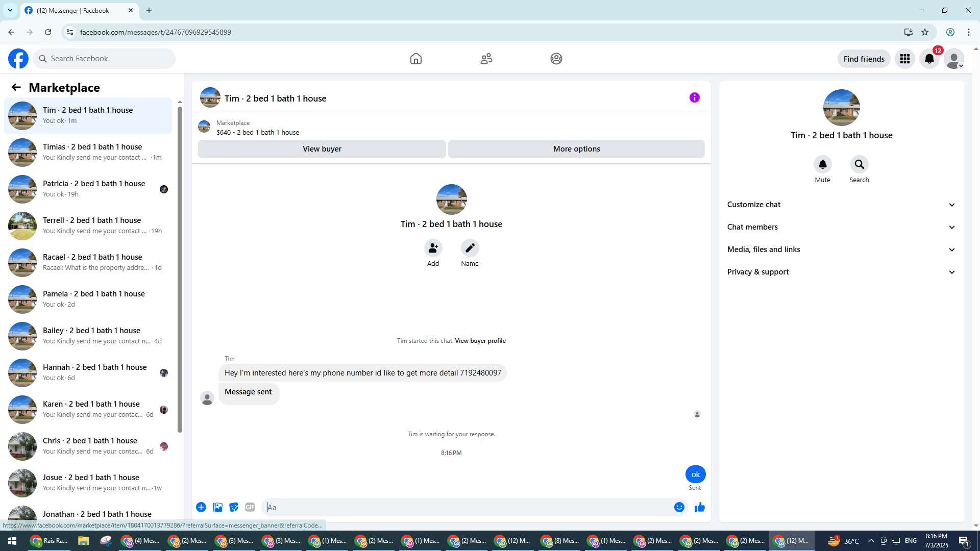The image size is (980, 551).
Task: Open more actions plus icon
Action: coord(201,507)
